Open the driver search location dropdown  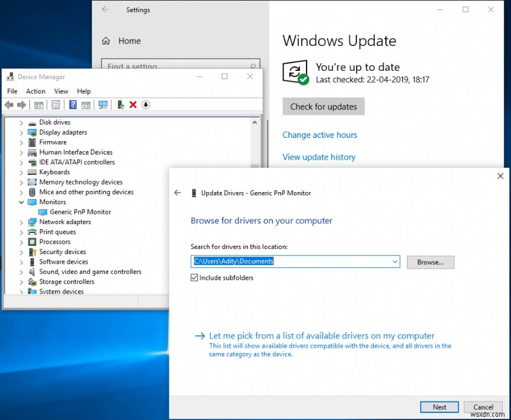395,262
